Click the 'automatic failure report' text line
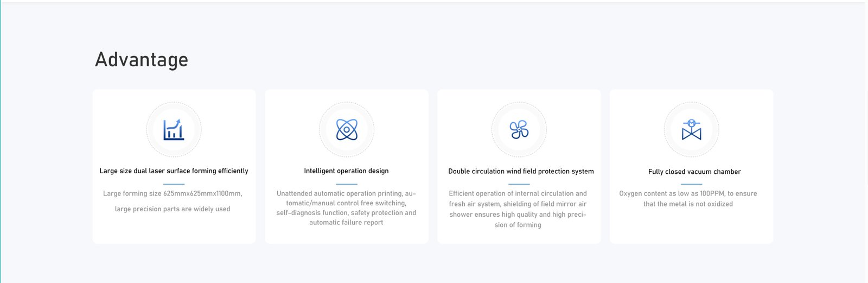 (x=346, y=223)
